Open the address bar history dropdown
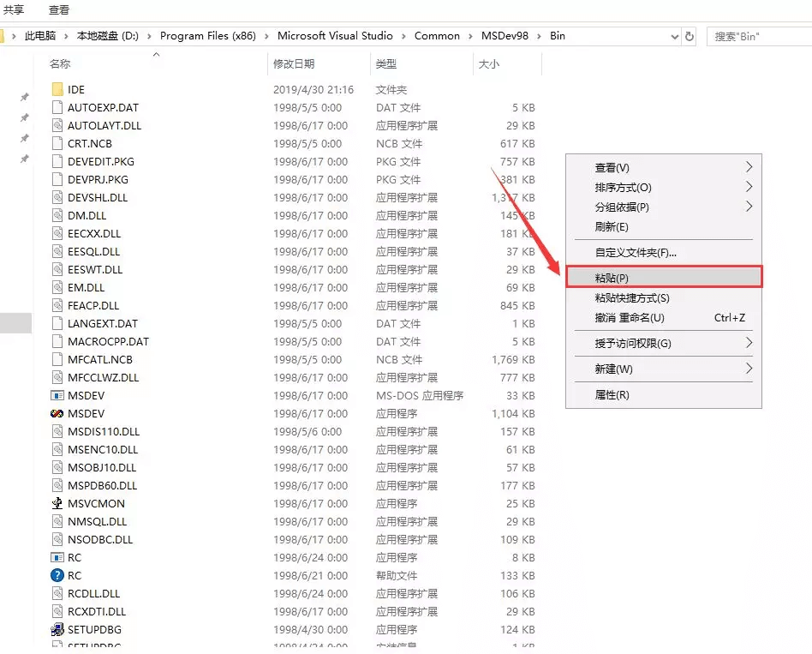 (x=674, y=37)
